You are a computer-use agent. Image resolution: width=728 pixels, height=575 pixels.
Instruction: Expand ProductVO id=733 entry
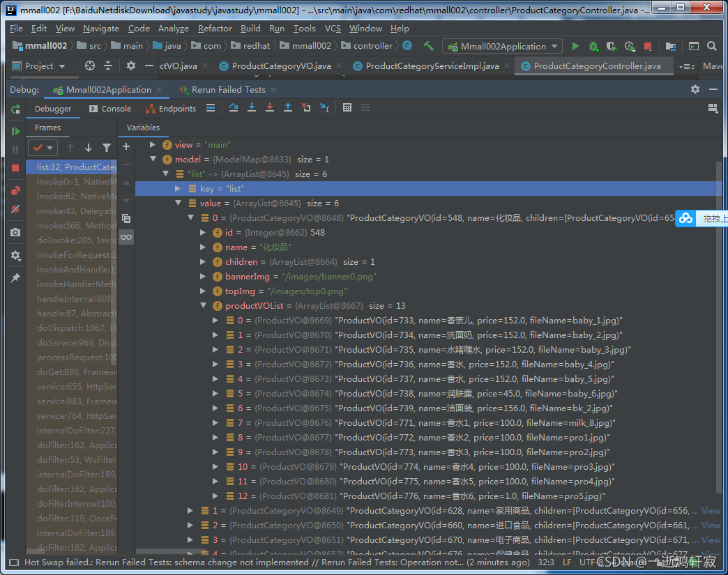pyautogui.click(x=215, y=320)
